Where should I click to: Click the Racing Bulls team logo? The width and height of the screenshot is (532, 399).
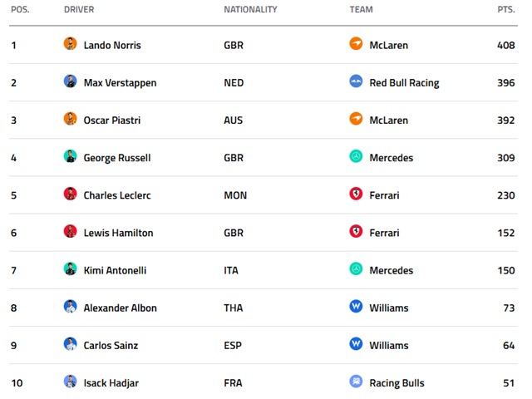(x=356, y=382)
